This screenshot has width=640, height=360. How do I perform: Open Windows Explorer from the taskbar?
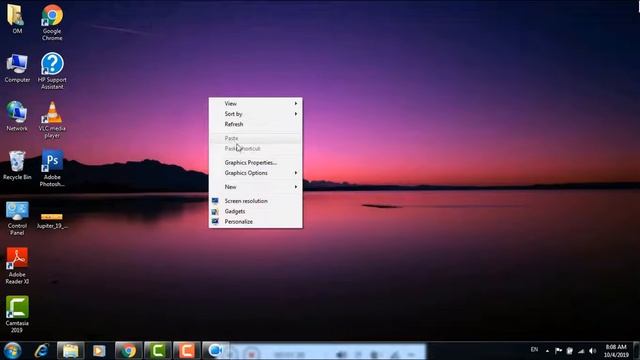71,351
